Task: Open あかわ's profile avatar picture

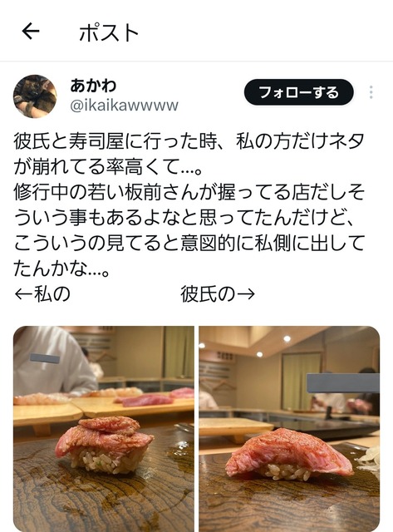Action: [35, 96]
